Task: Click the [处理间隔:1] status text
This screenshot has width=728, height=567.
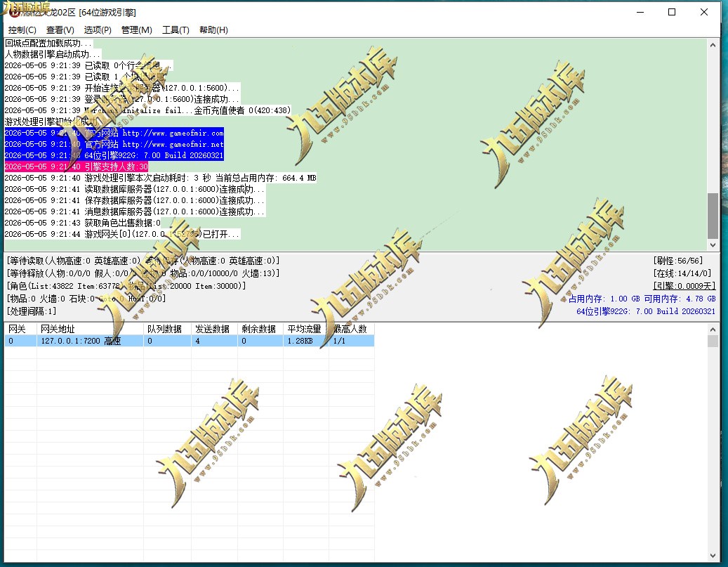Action: point(32,311)
